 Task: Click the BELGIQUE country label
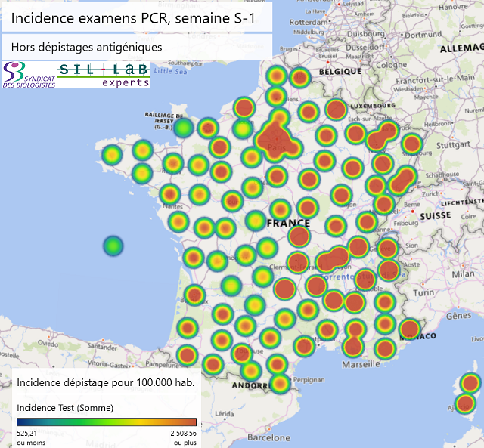click(x=340, y=71)
